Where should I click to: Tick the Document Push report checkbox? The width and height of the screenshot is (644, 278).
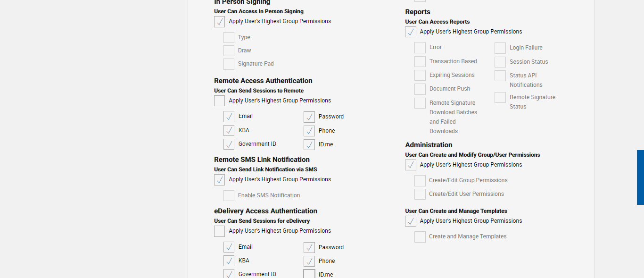coord(420,89)
